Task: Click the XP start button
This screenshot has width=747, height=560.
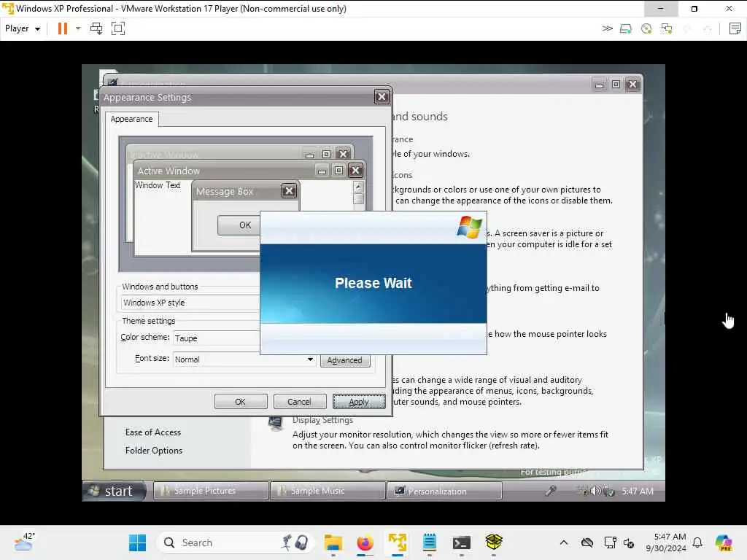Action: (115, 491)
